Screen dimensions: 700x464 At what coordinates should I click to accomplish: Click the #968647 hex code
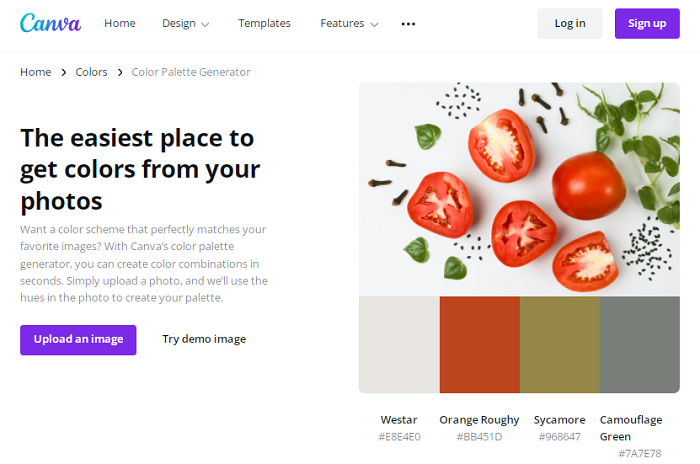pos(559,437)
